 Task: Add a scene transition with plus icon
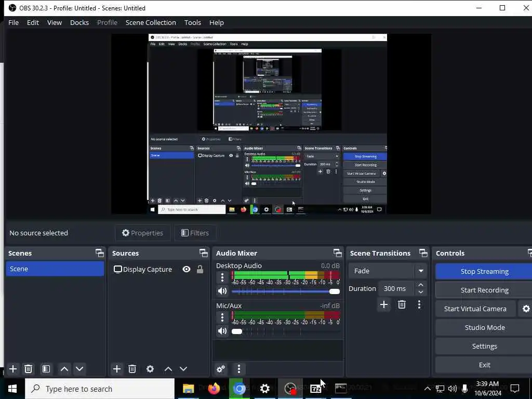click(x=384, y=304)
